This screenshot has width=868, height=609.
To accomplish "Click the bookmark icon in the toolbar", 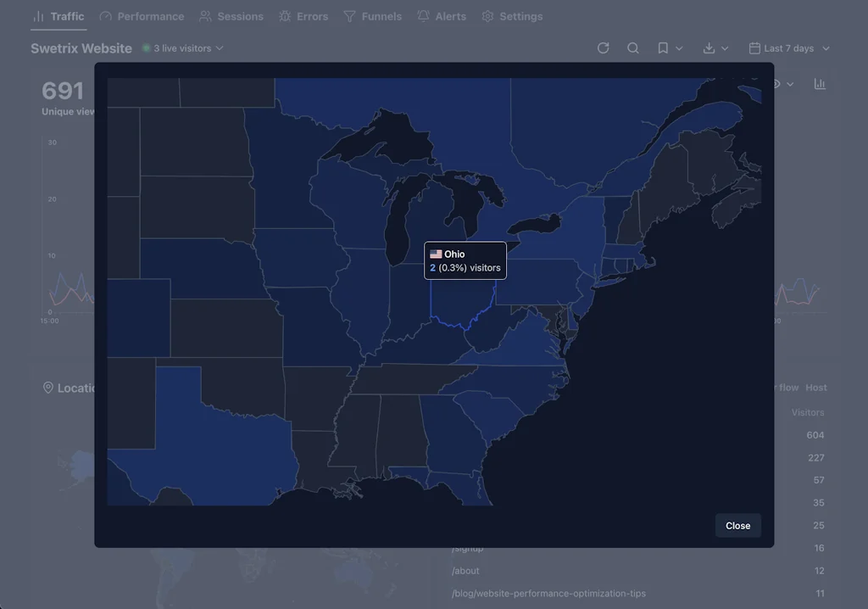I will tap(664, 48).
